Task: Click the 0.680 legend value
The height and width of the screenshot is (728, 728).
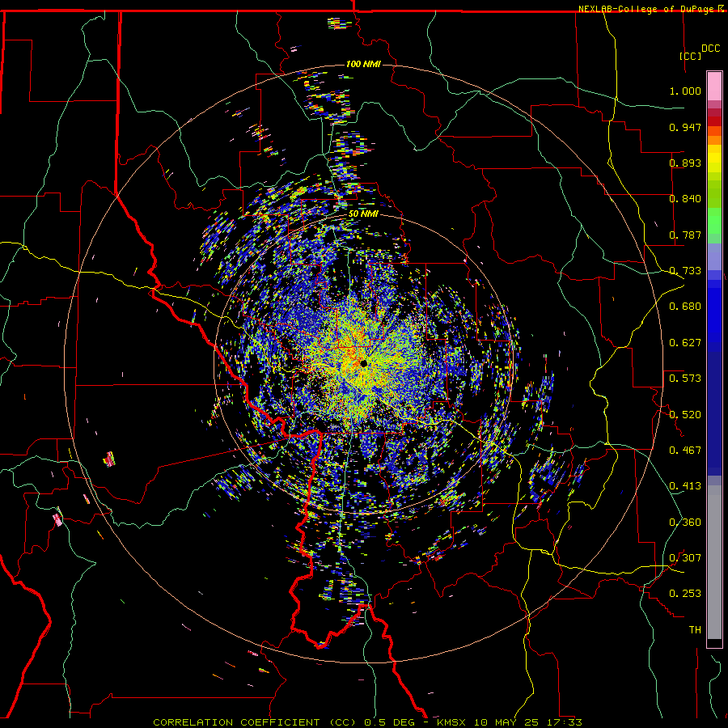Action: coord(685,307)
